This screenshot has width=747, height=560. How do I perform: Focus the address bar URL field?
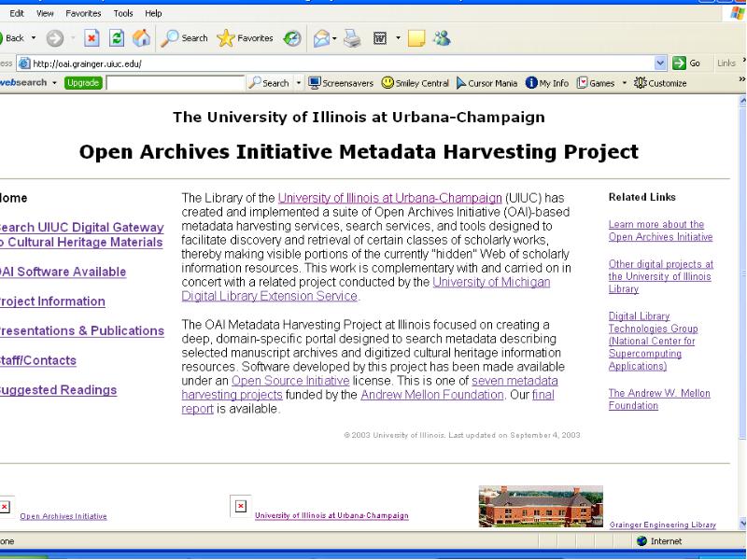pyautogui.click(x=343, y=63)
